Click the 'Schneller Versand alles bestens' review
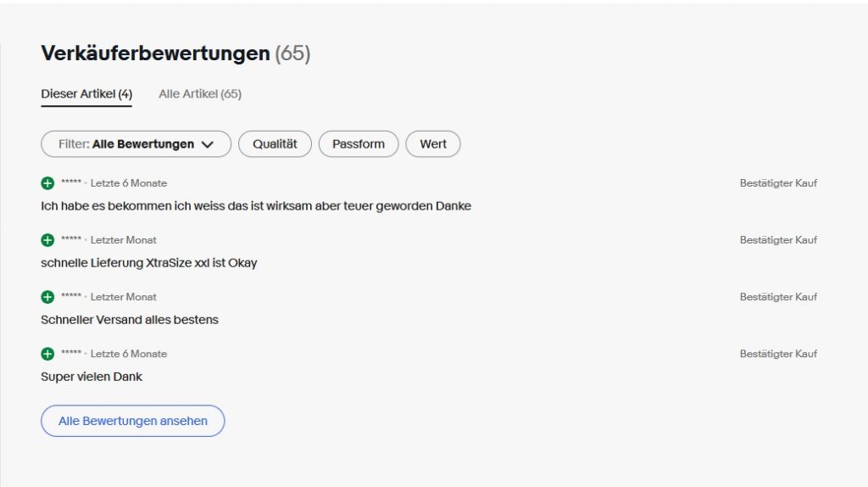This screenshot has height=487, width=868. [130, 320]
